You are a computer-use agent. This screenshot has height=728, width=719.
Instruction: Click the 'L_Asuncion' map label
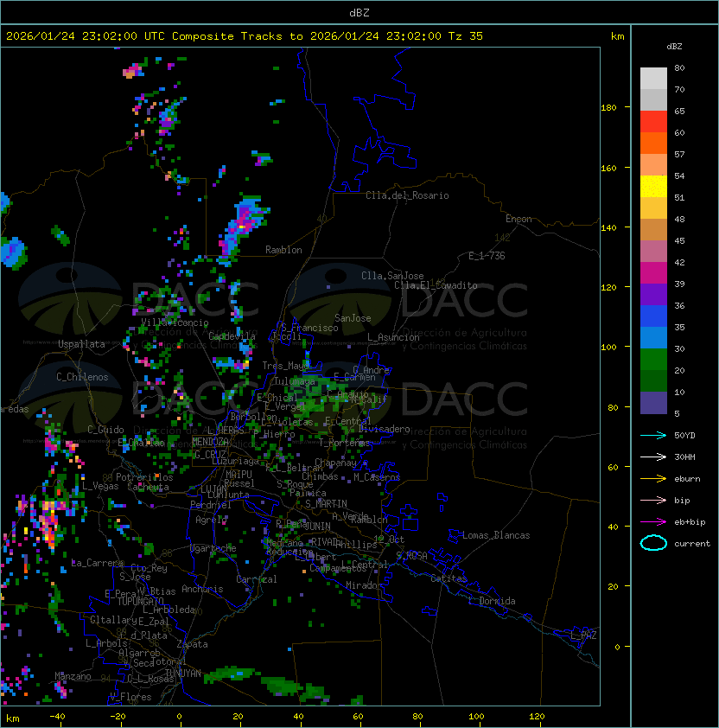tap(393, 337)
